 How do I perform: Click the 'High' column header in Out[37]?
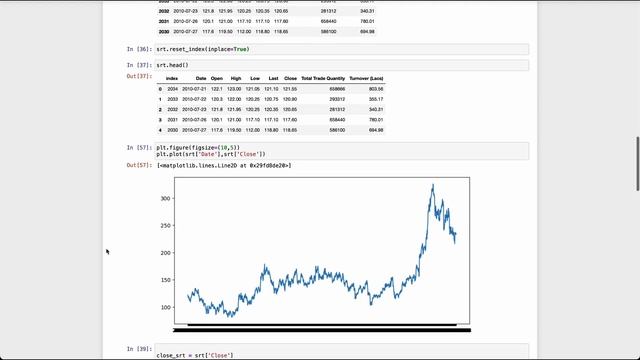tap(236, 78)
